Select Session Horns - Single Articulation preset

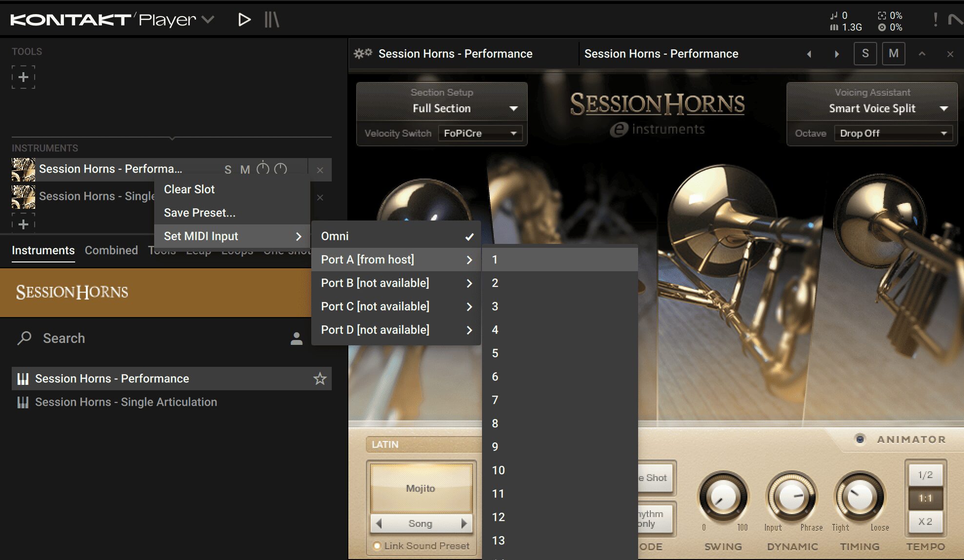click(172, 402)
